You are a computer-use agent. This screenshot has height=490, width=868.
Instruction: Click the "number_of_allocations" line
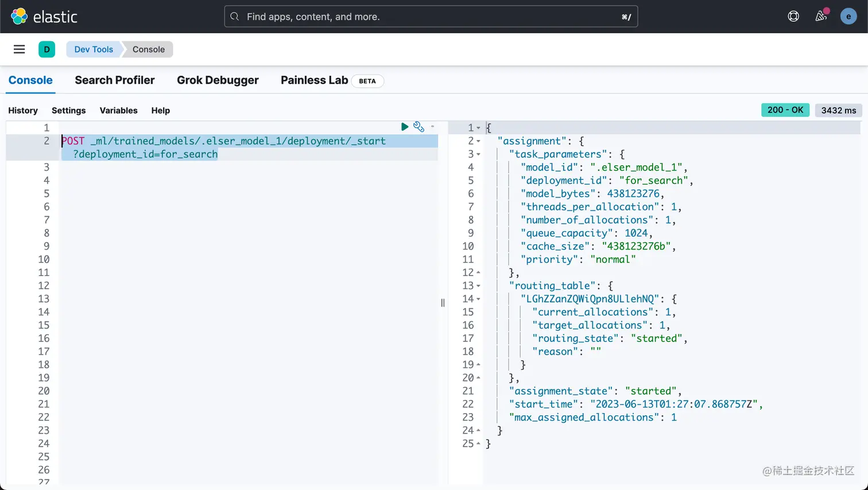(x=598, y=220)
